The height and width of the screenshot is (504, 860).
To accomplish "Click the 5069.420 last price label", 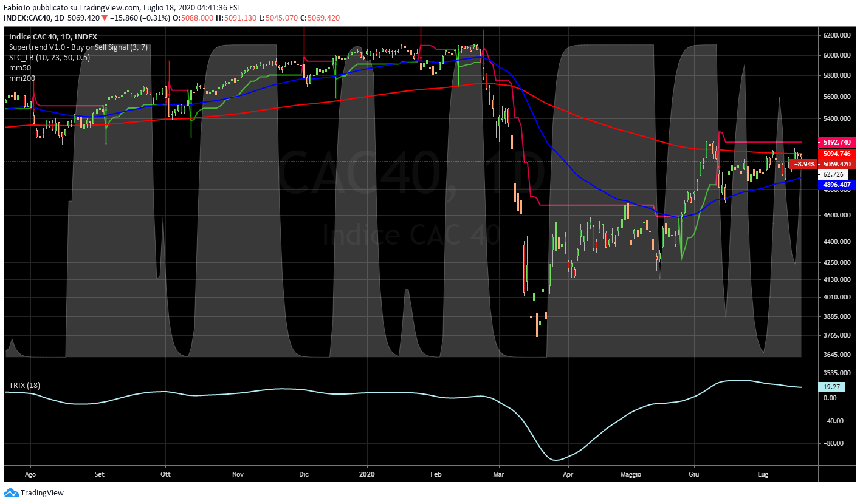I will click(837, 164).
